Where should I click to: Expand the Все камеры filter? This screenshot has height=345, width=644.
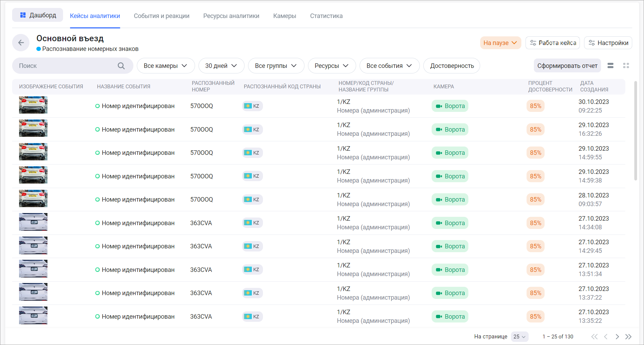166,66
